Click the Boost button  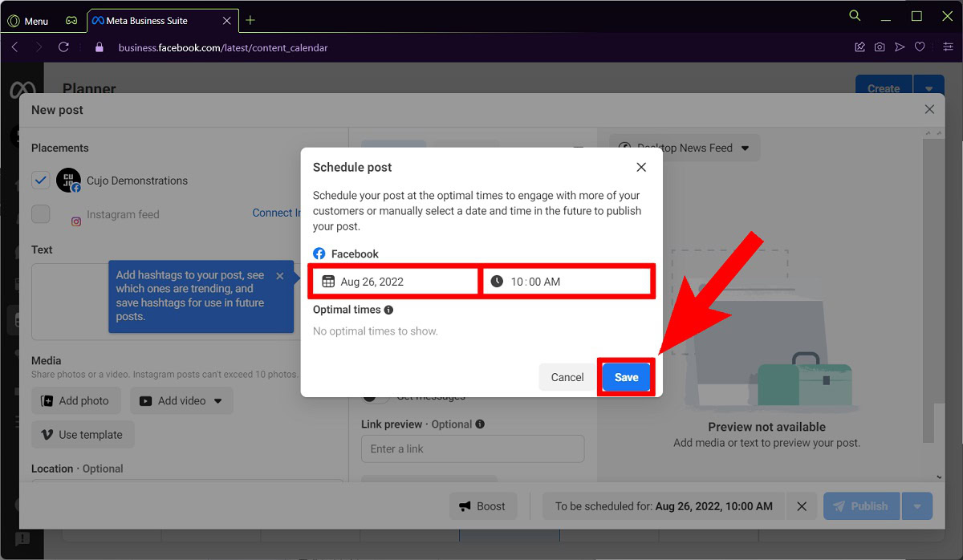[x=483, y=506]
